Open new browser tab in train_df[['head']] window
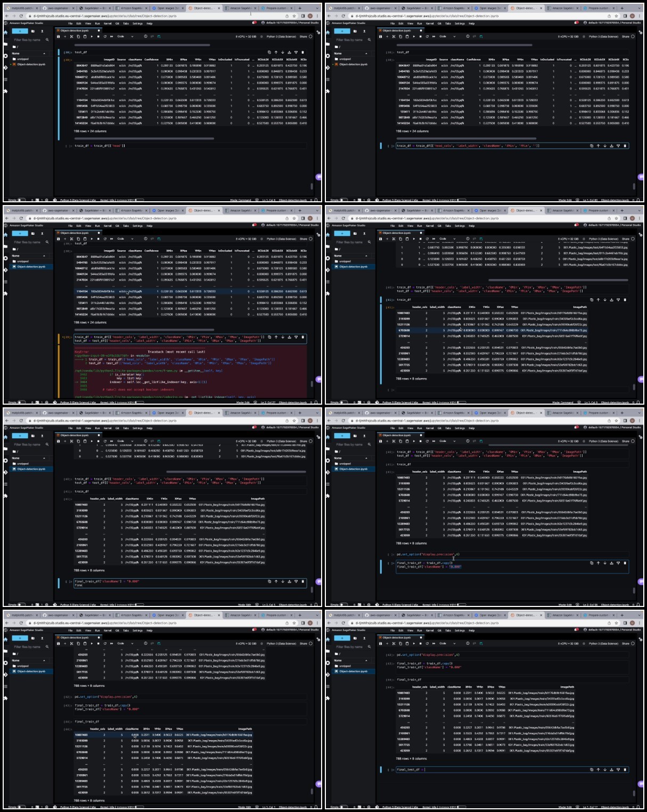This screenshot has width=647, height=812. point(301,8)
